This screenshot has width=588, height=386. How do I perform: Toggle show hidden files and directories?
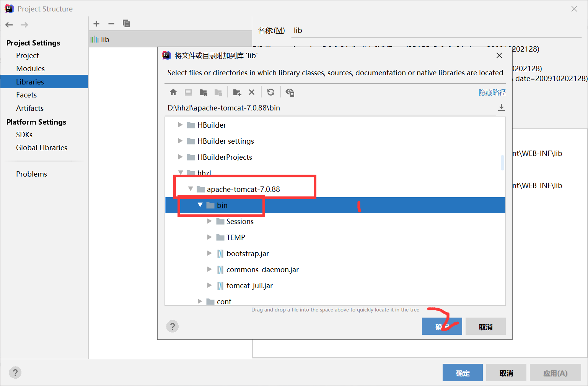[x=290, y=92]
